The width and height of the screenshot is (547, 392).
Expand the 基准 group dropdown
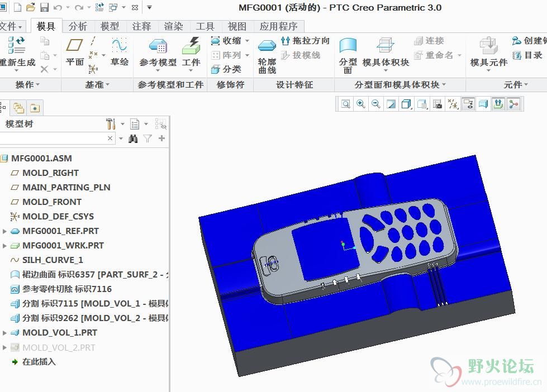click(97, 85)
